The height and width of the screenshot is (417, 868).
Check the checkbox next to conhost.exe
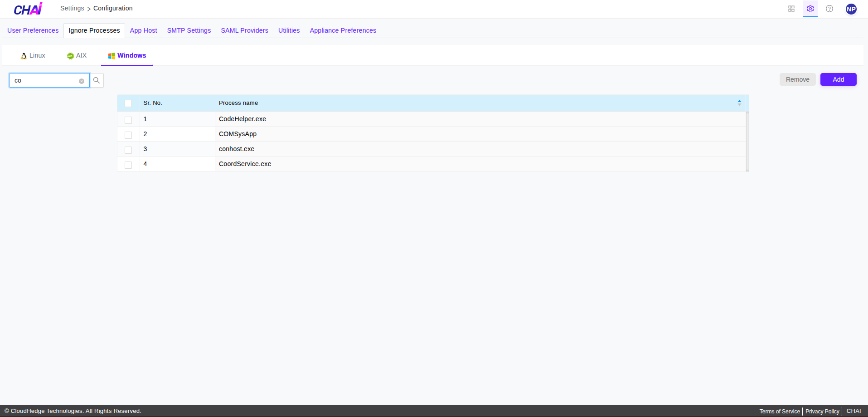[x=128, y=150]
